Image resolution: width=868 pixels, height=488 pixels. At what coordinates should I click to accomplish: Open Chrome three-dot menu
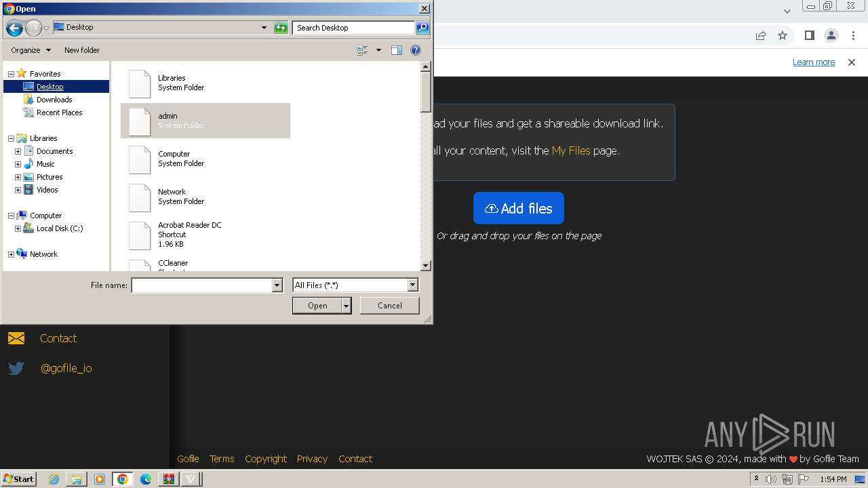[854, 35]
